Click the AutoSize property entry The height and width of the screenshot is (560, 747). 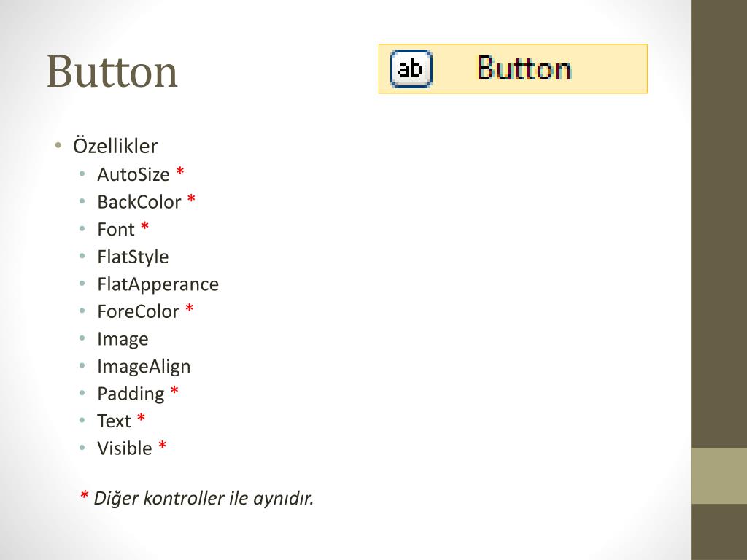[x=133, y=174]
